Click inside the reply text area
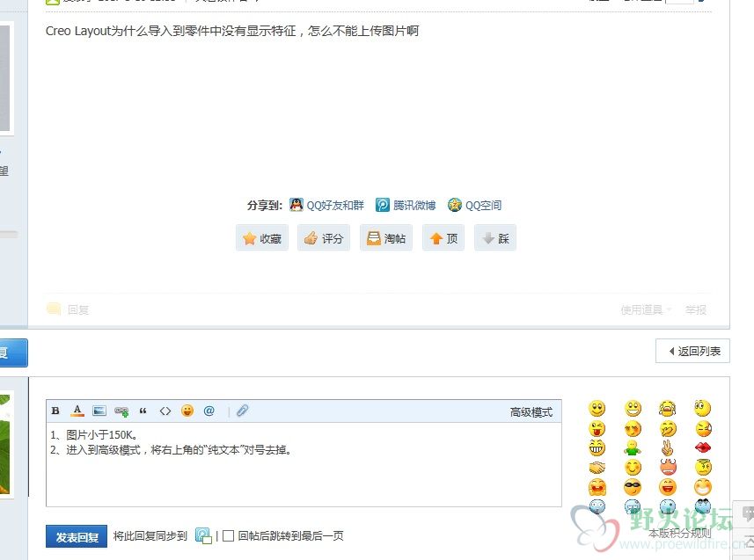This screenshot has height=560, width=754. [x=304, y=464]
